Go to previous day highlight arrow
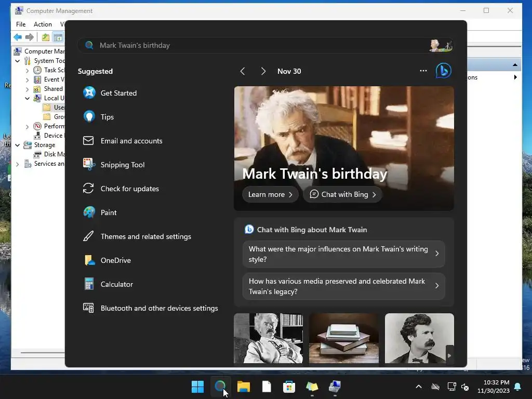This screenshot has width=532, height=399. pyautogui.click(x=242, y=71)
